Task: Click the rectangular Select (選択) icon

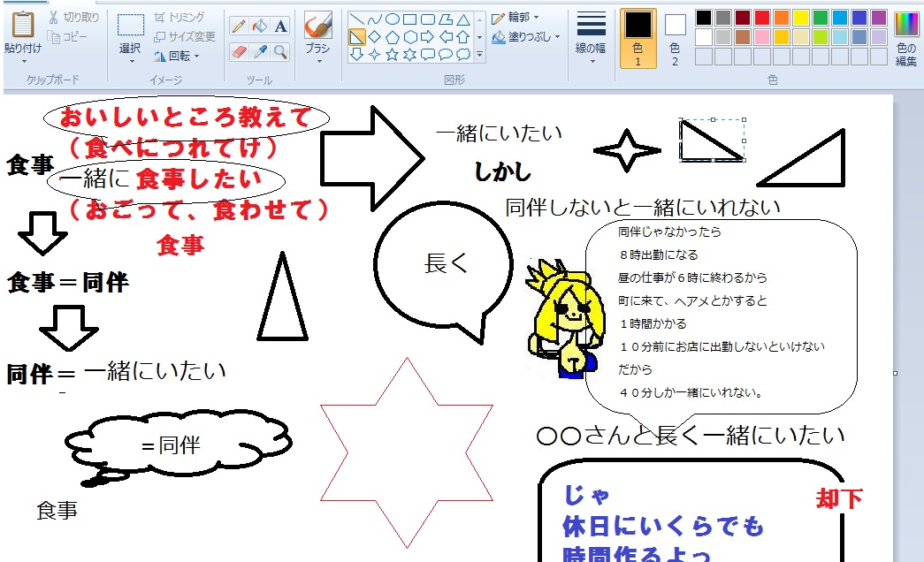Action: tap(131, 26)
